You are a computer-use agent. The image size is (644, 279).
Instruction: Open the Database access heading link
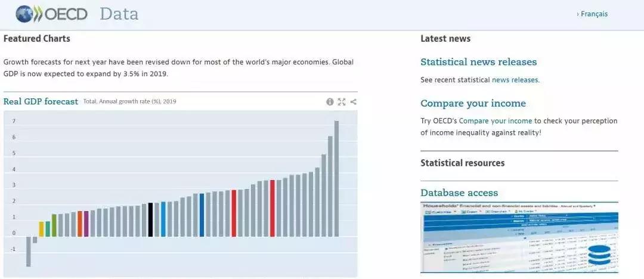click(x=459, y=193)
